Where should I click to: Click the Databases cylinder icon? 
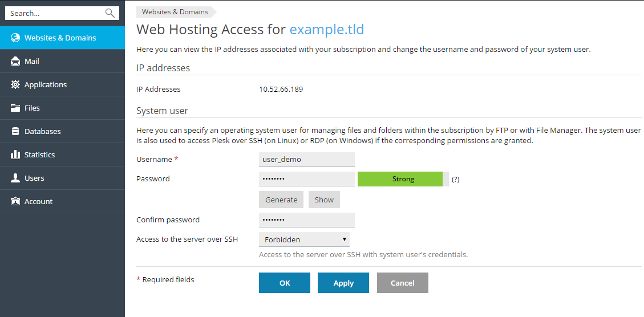pos(15,131)
